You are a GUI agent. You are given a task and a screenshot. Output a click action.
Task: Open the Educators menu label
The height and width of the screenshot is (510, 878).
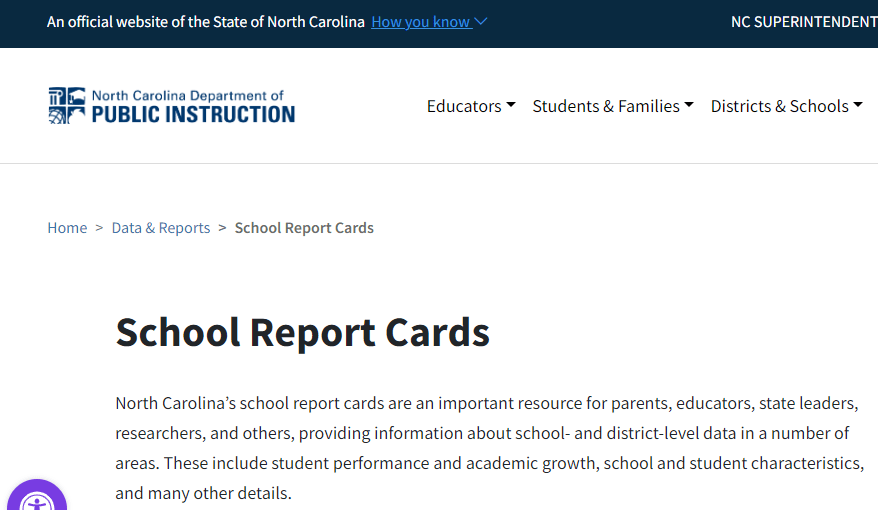pyautogui.click(x=464, y=106)
